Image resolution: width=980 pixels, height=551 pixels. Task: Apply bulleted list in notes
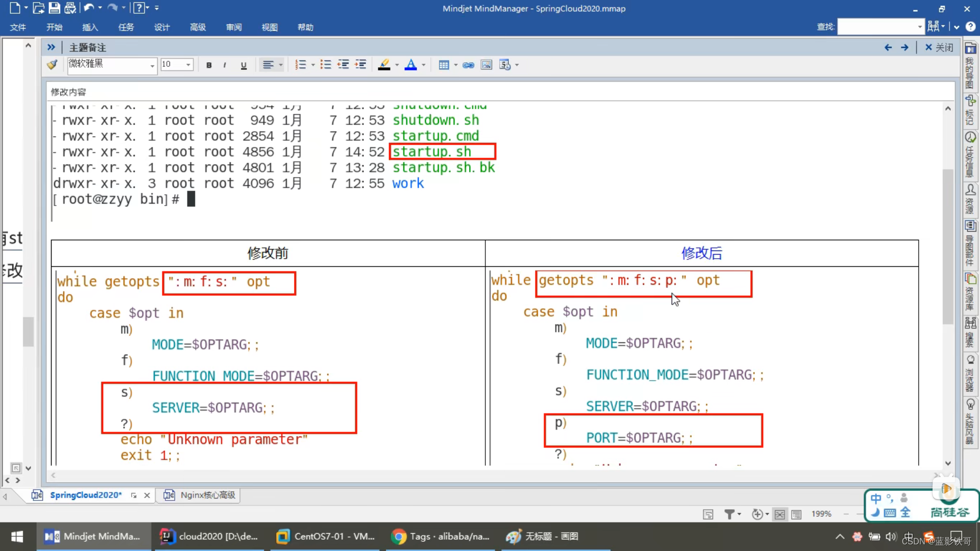coord(326,65)
